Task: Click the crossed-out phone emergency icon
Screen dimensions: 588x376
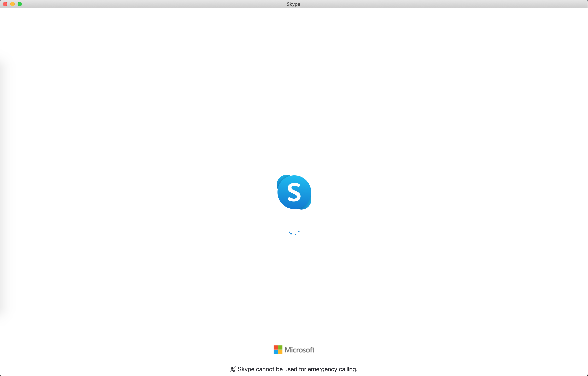Action: (233, 369)
